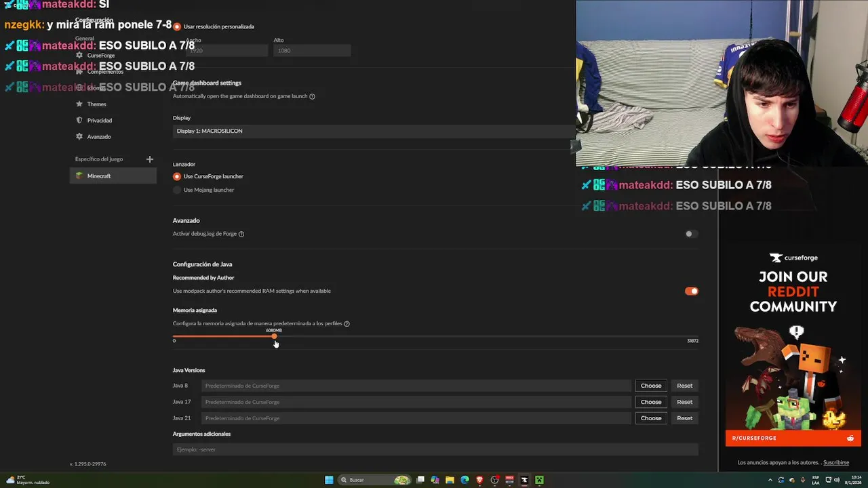Image resolution: width=868 pixels, height=488 pixels.
Task: Open the Privacidad settings section
Action: pyautogui.click(x=99, y=120)
